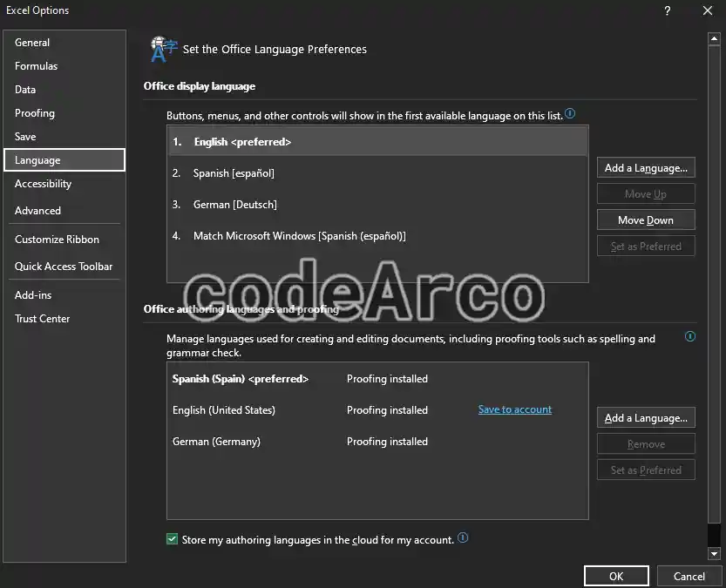
Task: Click info icon next to cloud storage checkbox
Action: [x=463, y=537]
